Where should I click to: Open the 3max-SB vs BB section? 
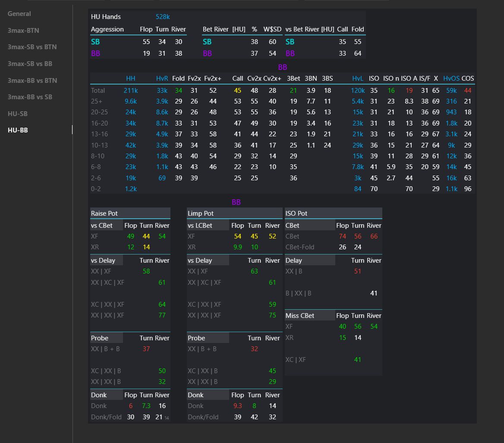click(30, 64)
